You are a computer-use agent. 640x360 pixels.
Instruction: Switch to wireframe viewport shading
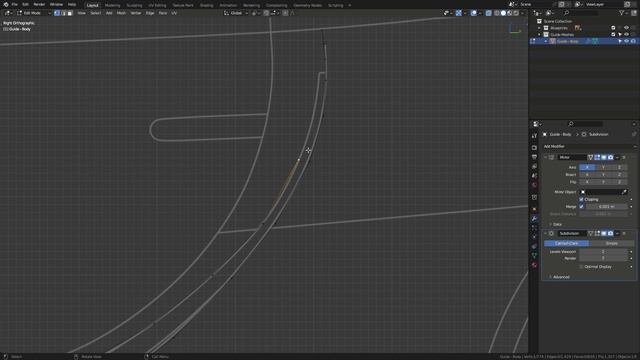(x=497, y=13)
